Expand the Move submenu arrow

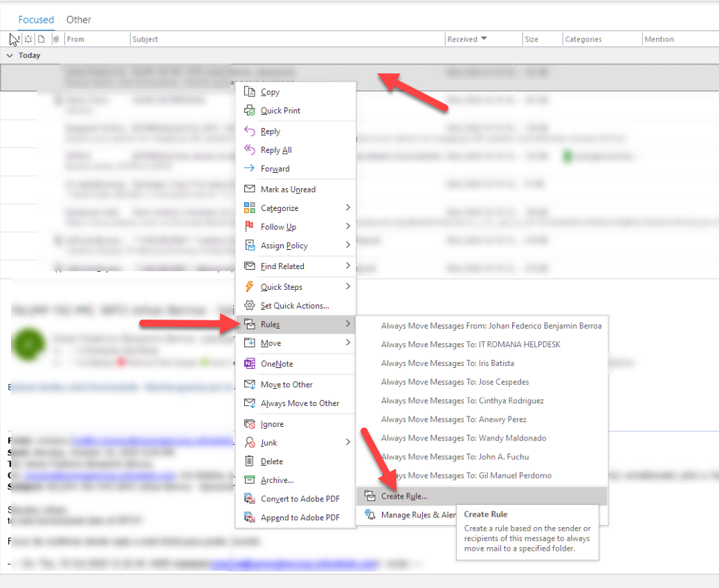point(347,342)
